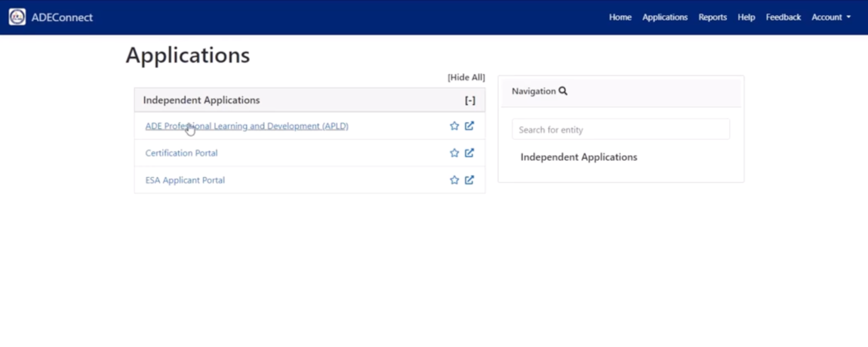Open the Feedback page
The image size is (868, 347).
[x=783, y=17]
